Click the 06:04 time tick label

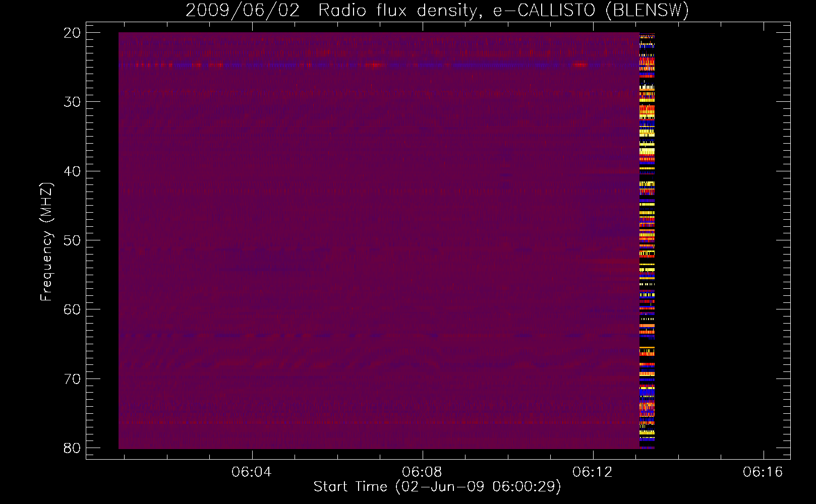[x=252, y=472]
